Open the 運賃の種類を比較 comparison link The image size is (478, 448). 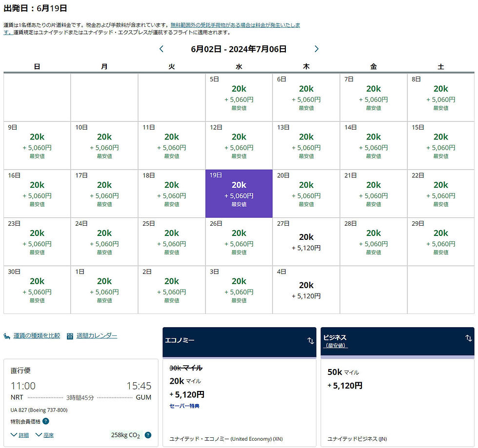click(x=37, y=336)
